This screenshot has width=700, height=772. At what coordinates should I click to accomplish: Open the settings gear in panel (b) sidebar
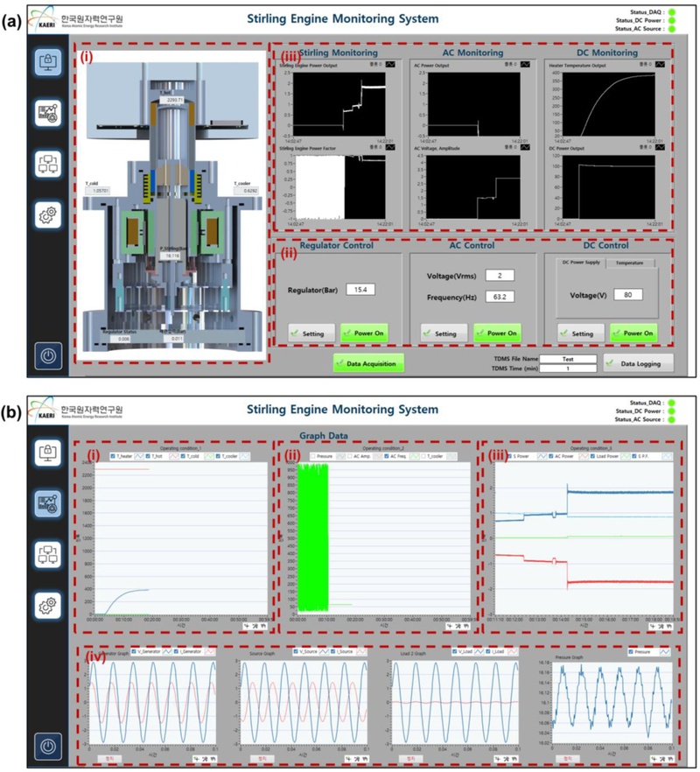coord(48,606)
